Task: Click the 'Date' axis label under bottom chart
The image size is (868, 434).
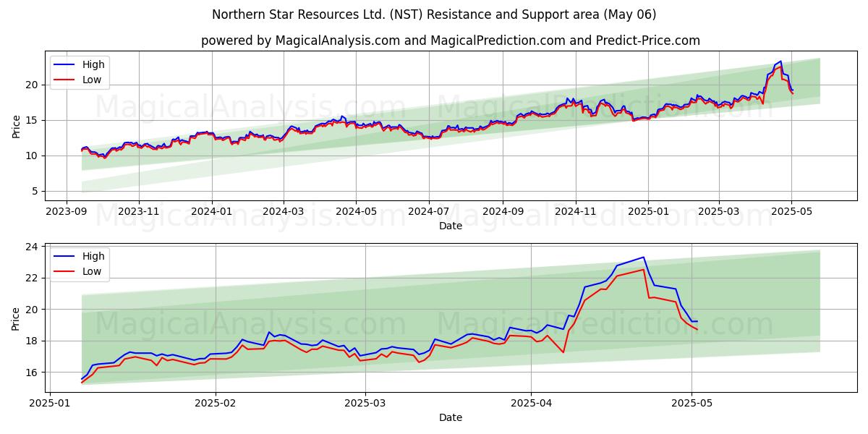Action: [450, 417]
